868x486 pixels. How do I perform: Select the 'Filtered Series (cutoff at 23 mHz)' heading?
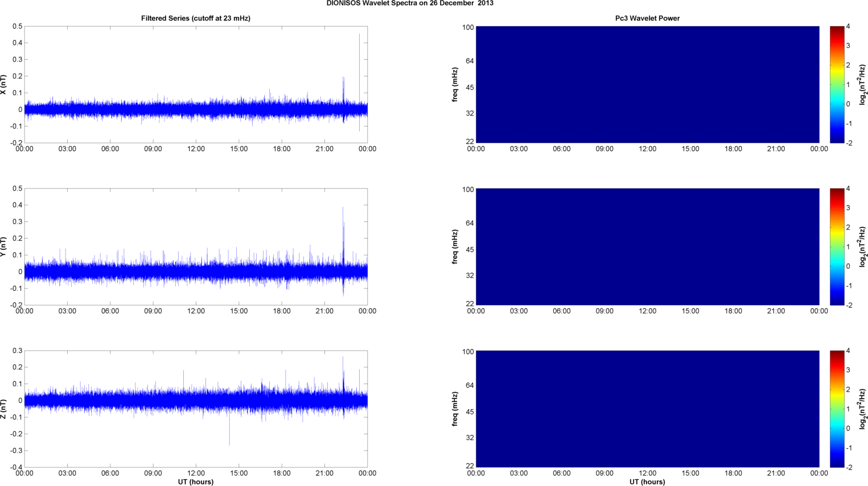[x=196, y=18]
